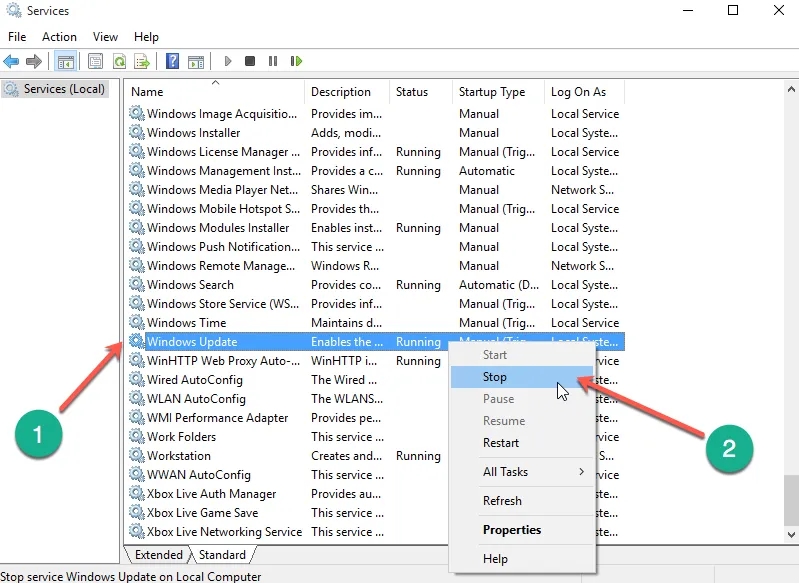Click the Stop Service square toolbar icon

coord(250,61)
